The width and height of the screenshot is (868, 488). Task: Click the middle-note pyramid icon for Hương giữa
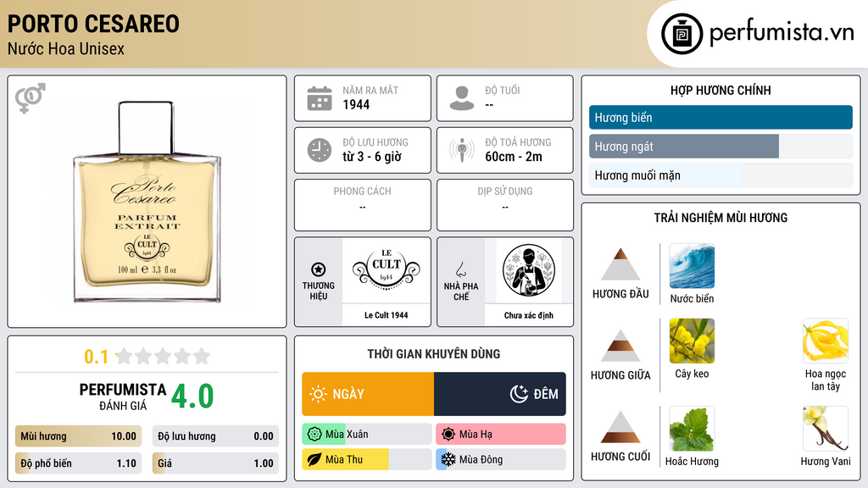(x=620, y=346)
